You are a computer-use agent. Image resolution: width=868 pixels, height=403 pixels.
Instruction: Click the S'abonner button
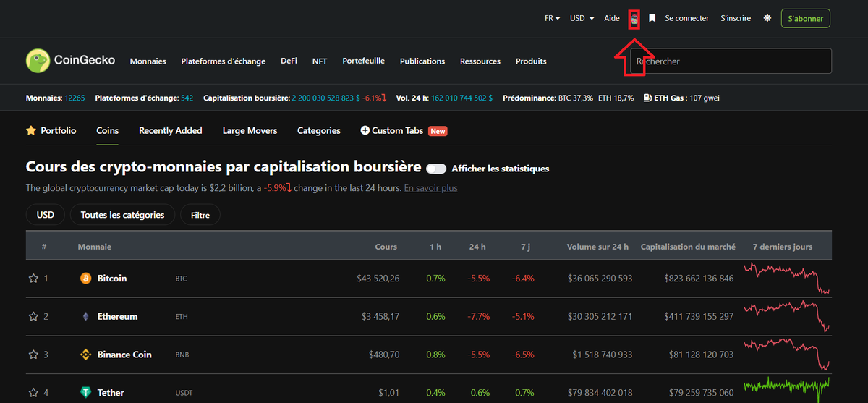(806, 18)
